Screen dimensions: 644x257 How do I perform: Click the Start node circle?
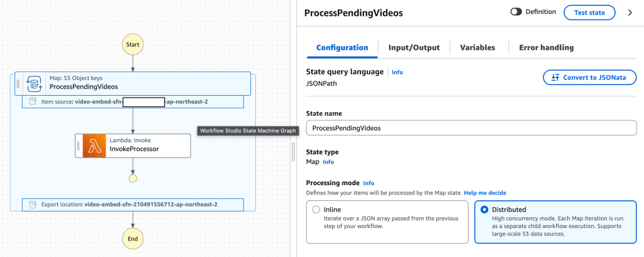[133, 45]
